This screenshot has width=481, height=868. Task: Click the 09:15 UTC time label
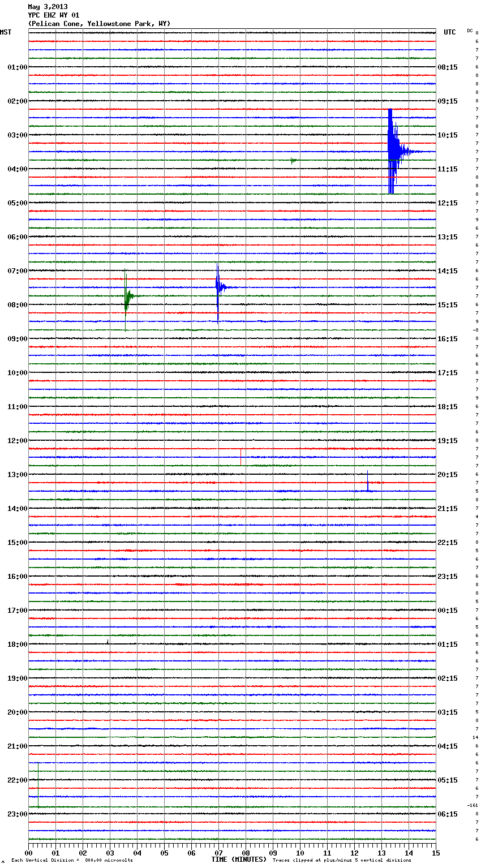(x=448, y=101)
